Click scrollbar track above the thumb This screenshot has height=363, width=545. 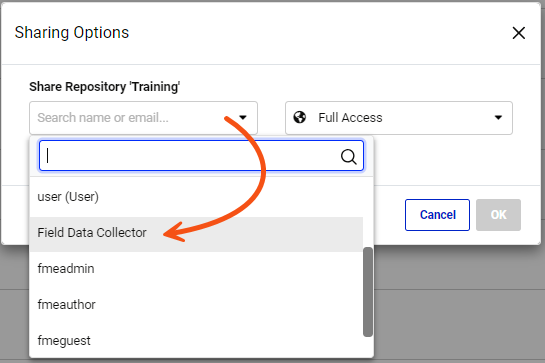[x=368, y=212]
